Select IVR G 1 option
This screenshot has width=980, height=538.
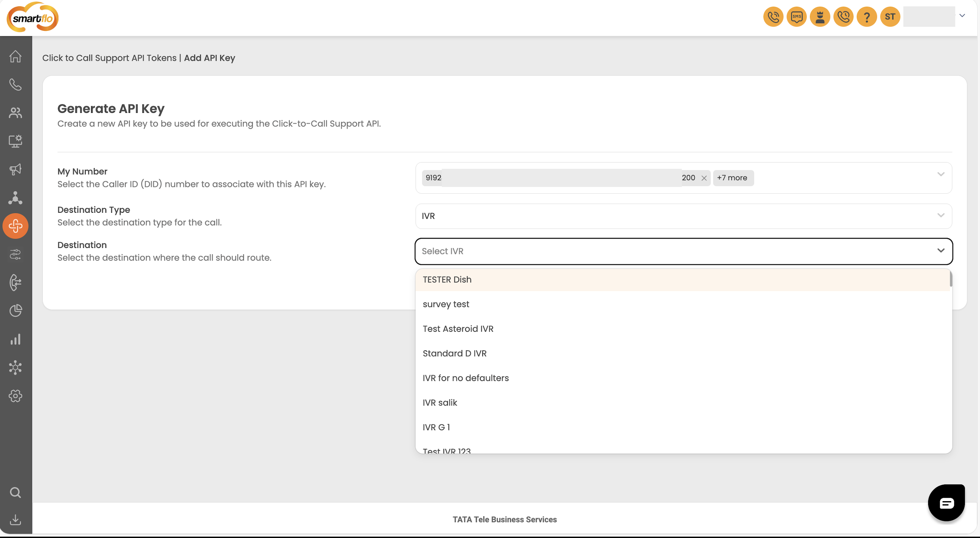pyautogui.click(x=683, y=427)
